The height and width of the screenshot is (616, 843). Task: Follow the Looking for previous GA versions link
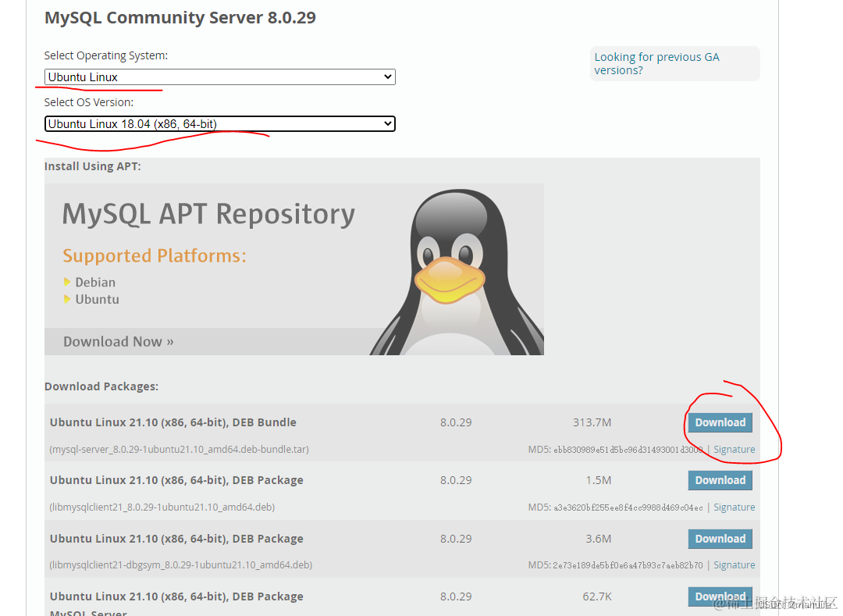[x=656, y=63]
